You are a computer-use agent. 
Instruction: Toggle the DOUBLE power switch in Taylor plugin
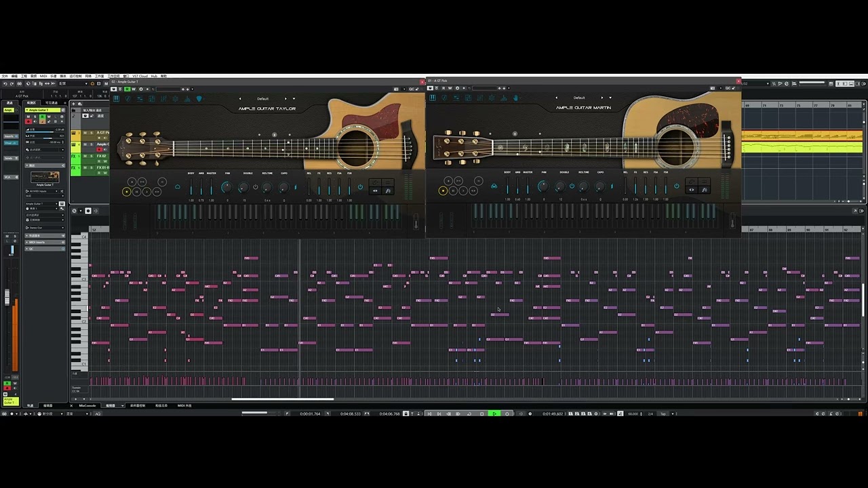256,187
